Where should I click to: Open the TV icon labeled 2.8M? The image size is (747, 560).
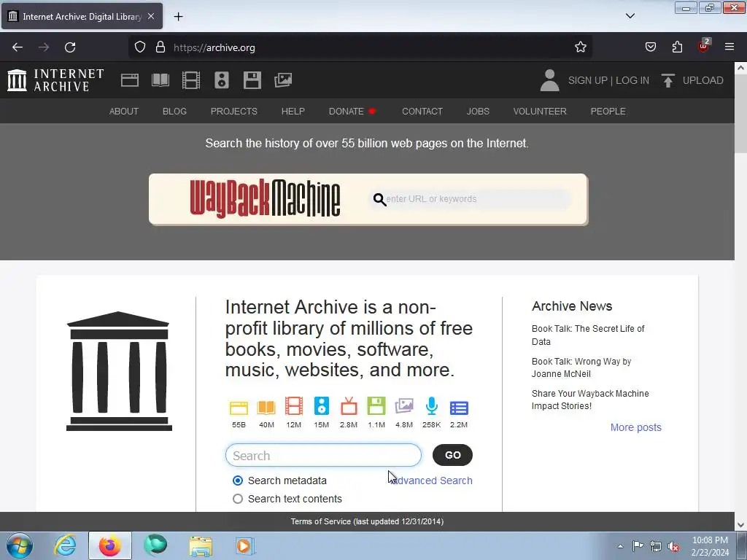coord(349,406)
